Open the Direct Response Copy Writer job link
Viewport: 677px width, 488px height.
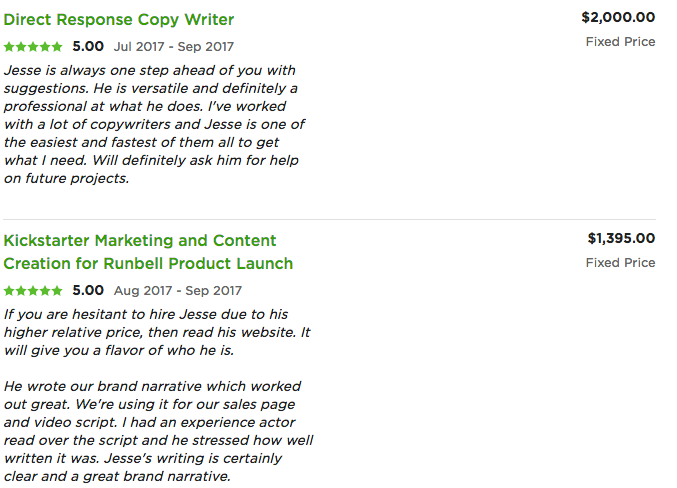pyautogui.click(x=119, y=19)
